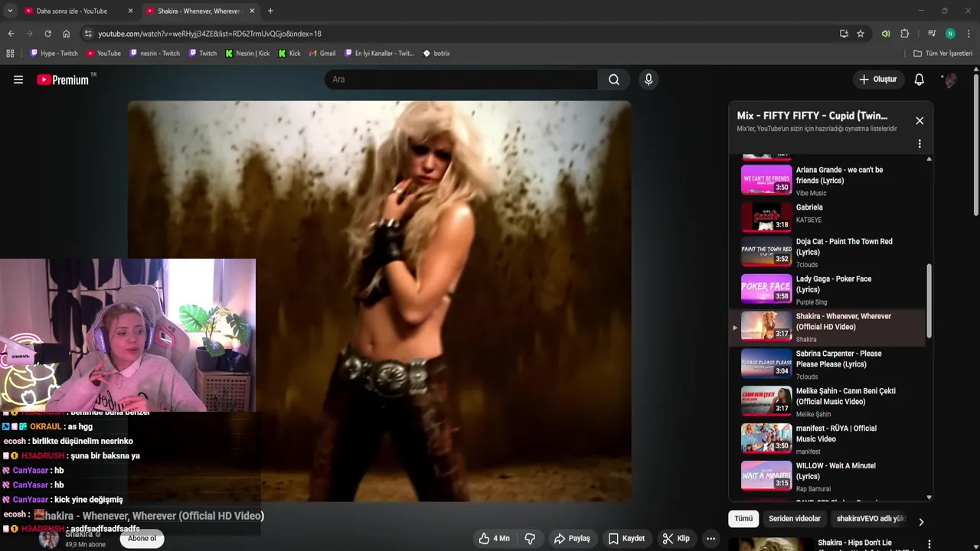Click the Kaydet save button
980x551 pixels.
626,539
